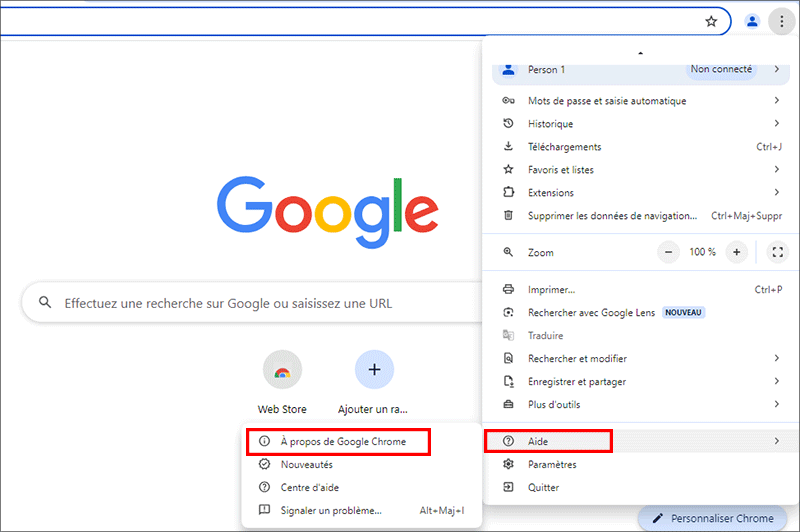This screenshot has width=800, height=532.
Task: Expand the Historique submenu chevron
Action: (x=777, y=123)
